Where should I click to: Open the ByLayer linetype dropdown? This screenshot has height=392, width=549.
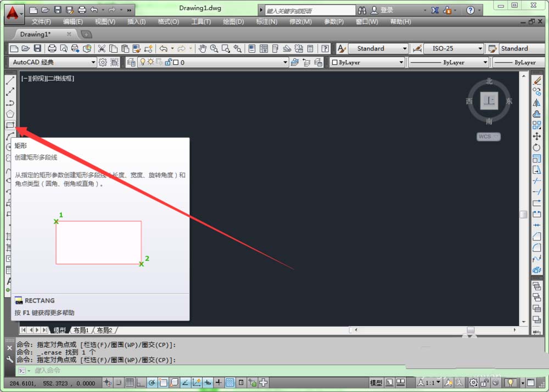pyautogui.click(x=449, y=62)
